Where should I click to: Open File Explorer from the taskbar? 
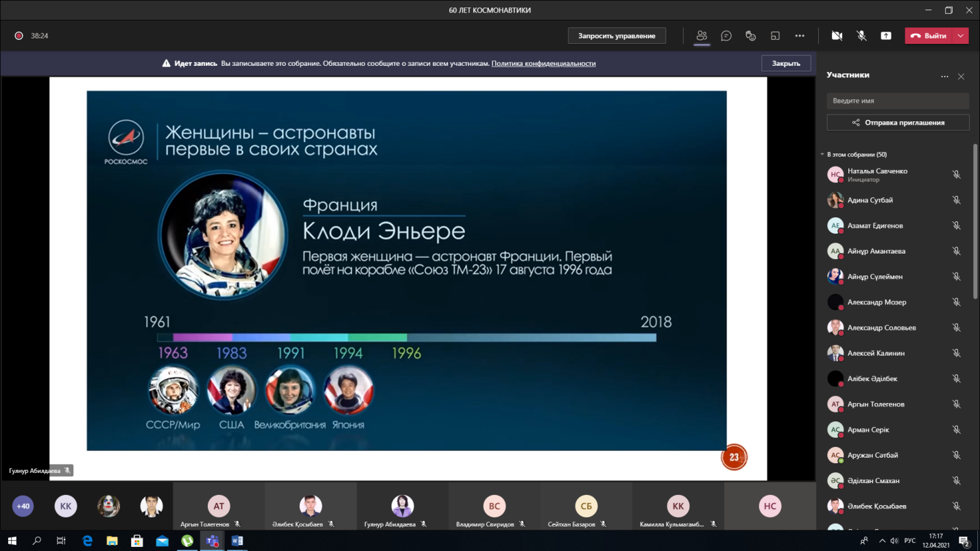click(x=112, y=541)
